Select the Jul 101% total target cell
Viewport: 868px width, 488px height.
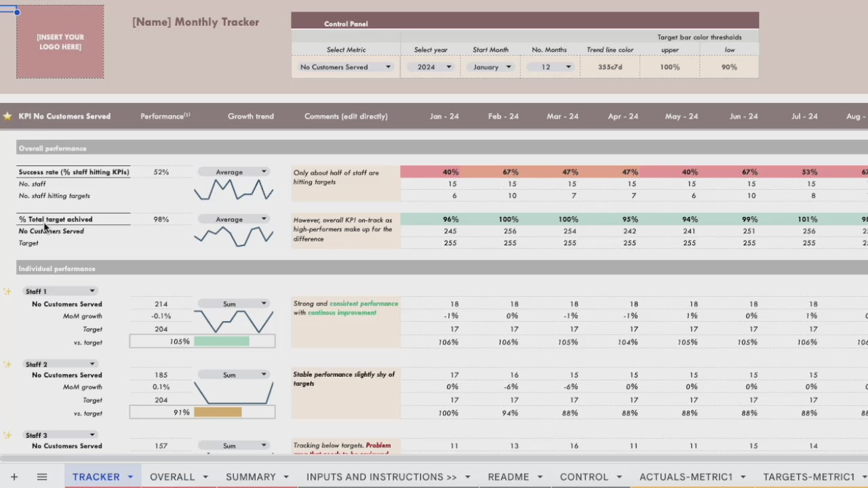coord(789,219)
